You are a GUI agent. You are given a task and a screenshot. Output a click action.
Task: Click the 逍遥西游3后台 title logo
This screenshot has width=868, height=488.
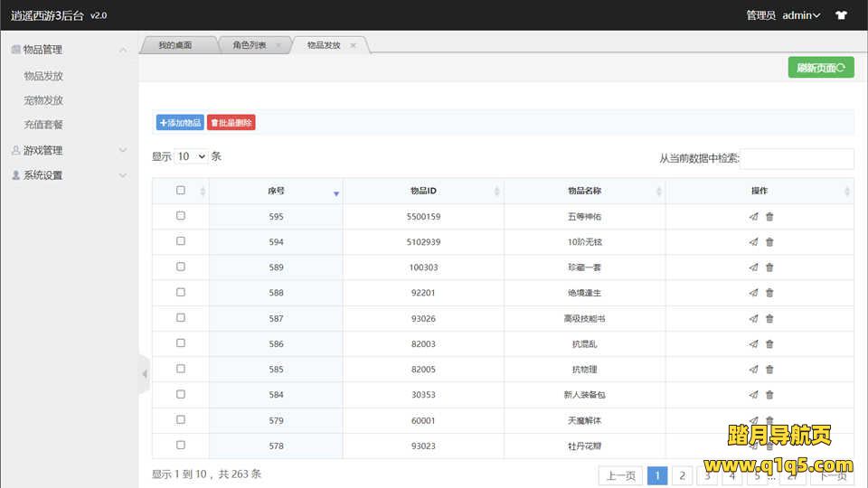tap(47, 15)
